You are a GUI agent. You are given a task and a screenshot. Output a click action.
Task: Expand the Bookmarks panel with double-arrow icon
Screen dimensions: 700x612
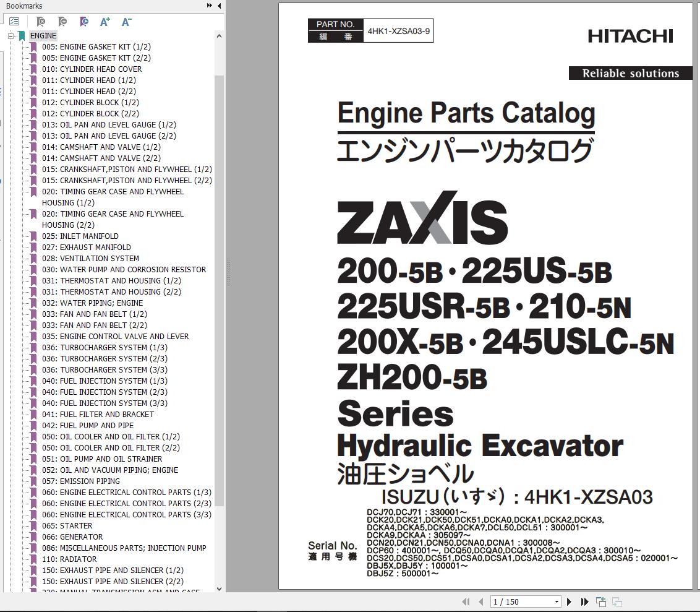coord(210,6)
